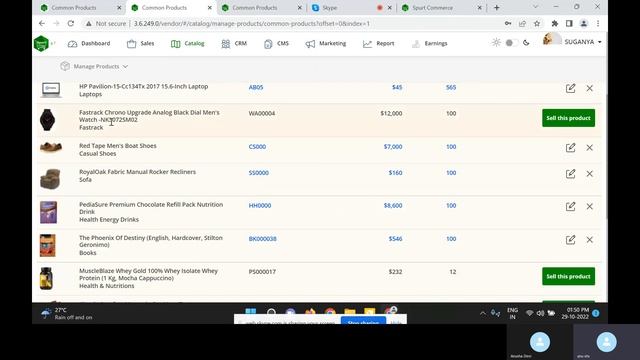Open the weather widget on taskbar
640x360 pixels.
pyautogui.click(x=67, y=313)
